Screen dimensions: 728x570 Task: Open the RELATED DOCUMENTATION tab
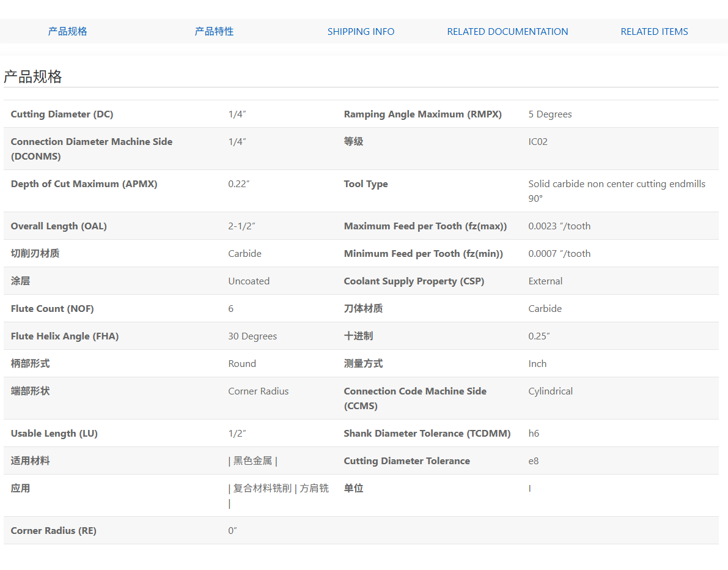click(x=507, y=32)
